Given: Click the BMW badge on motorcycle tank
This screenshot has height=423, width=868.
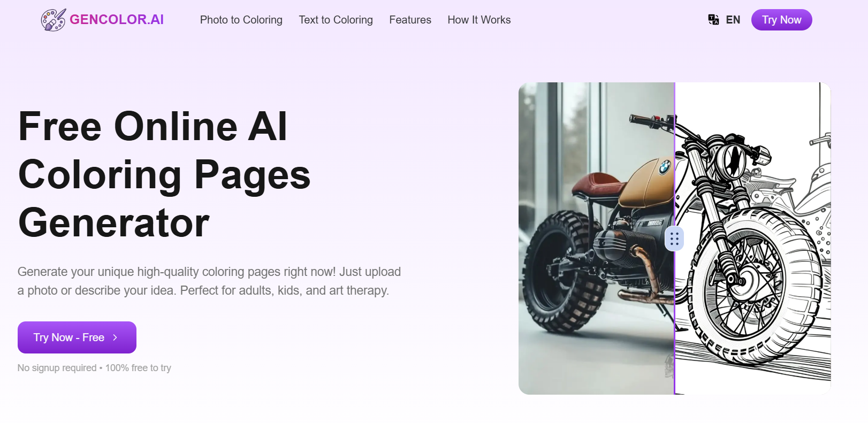Looking at the screenshot, I should tap(664, 167).
